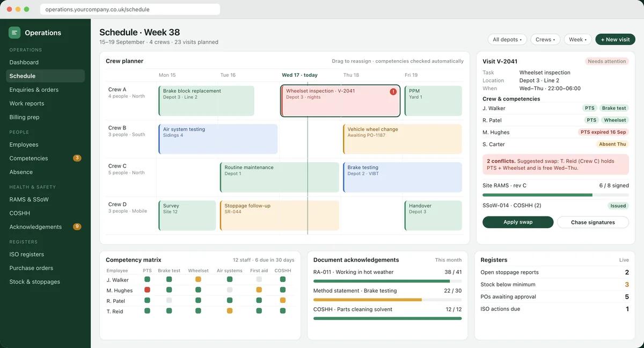Open the Crews filter dropdown
Screen dimensions: 644x348
click(545, 40)
